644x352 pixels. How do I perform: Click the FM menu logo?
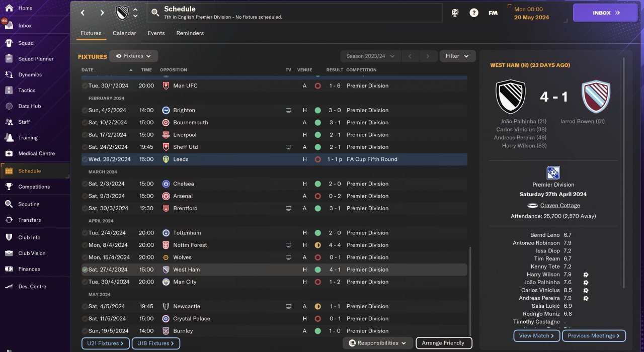click(x=493, y=13)
